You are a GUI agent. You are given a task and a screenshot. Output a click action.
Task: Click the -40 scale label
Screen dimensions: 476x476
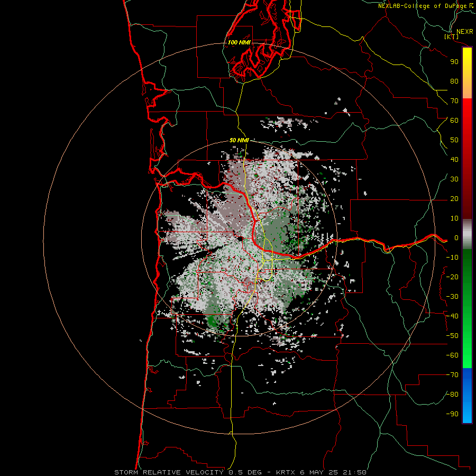click(x=452, y=316)
